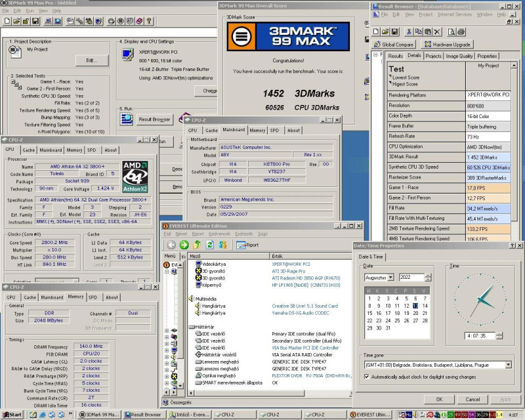
Task: Toggle Automatically adjust clock for daylight saving
Action: (x=367, y=377)
